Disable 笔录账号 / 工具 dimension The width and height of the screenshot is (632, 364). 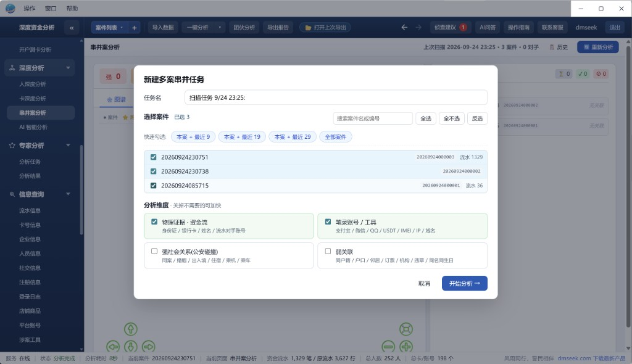coord(328,221)
